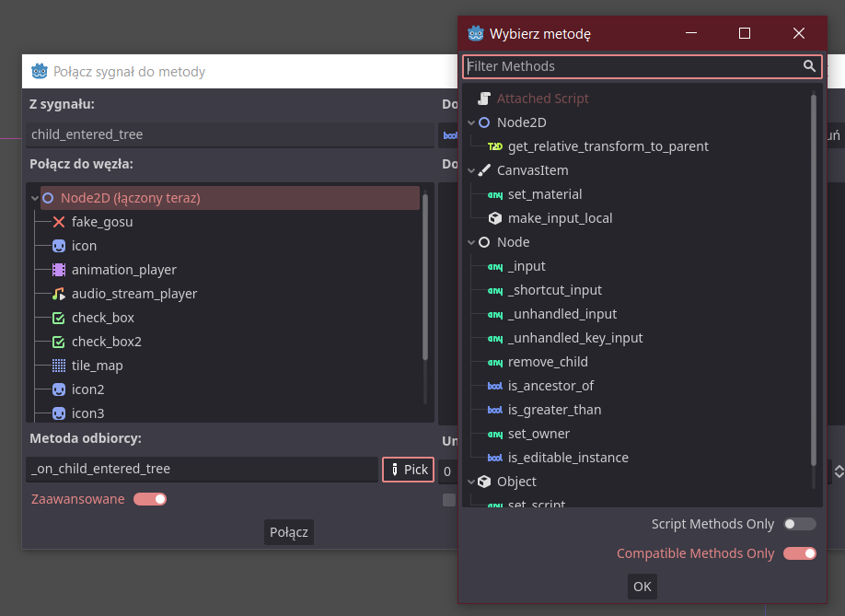845x616 pixels.
Task: Click the sprite icon of icon2
Action: coord(59,389)
